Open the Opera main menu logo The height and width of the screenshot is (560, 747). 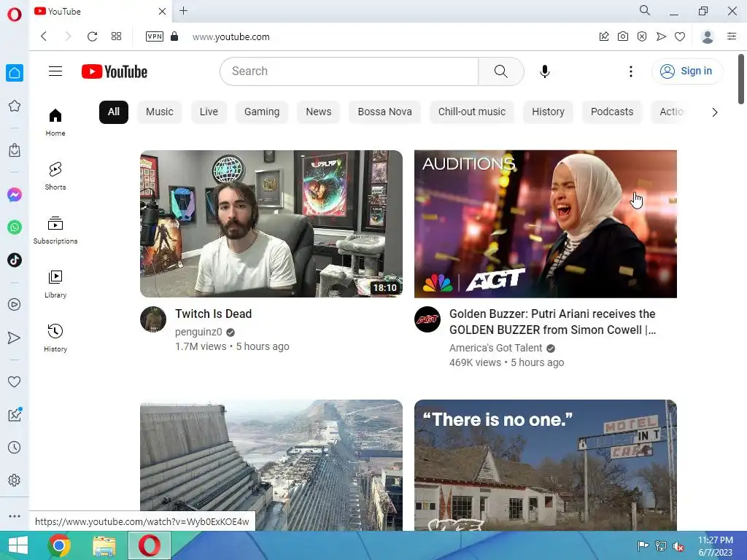pos(15,15)
